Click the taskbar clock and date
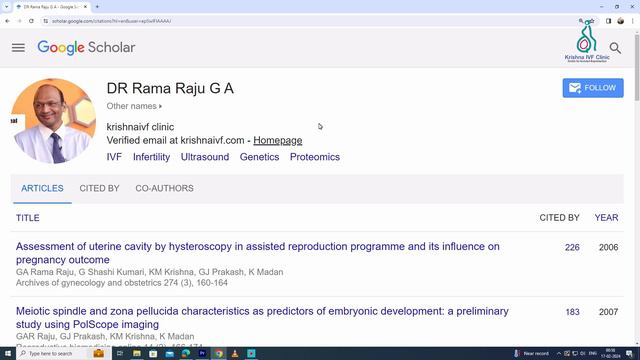Viewport: 640px width, 360px height. (611, 353)
